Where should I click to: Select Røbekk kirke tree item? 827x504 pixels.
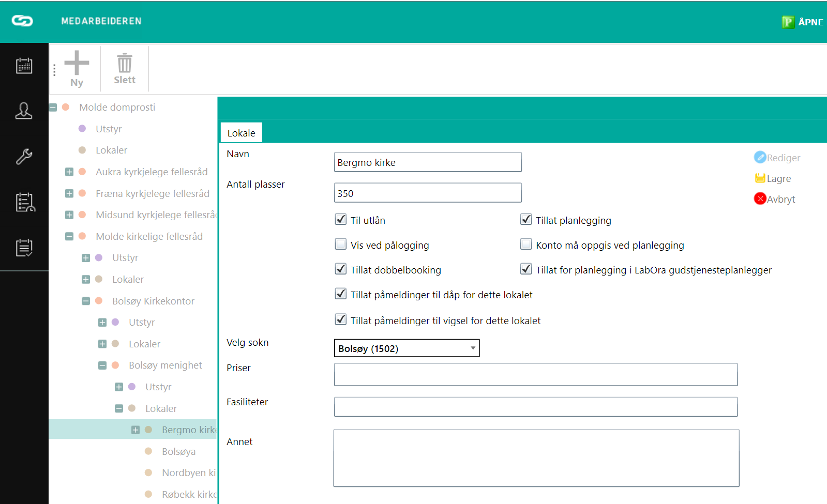pos(189,494)
